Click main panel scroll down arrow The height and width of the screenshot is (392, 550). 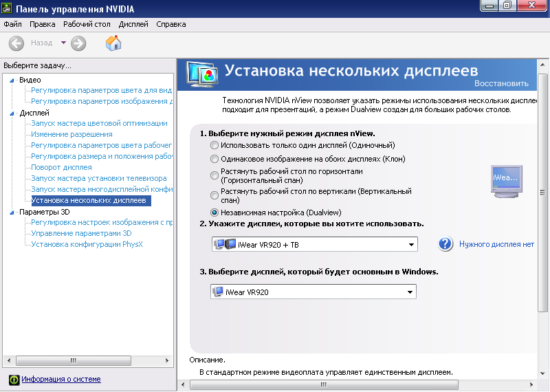click(x=542, y=373)
